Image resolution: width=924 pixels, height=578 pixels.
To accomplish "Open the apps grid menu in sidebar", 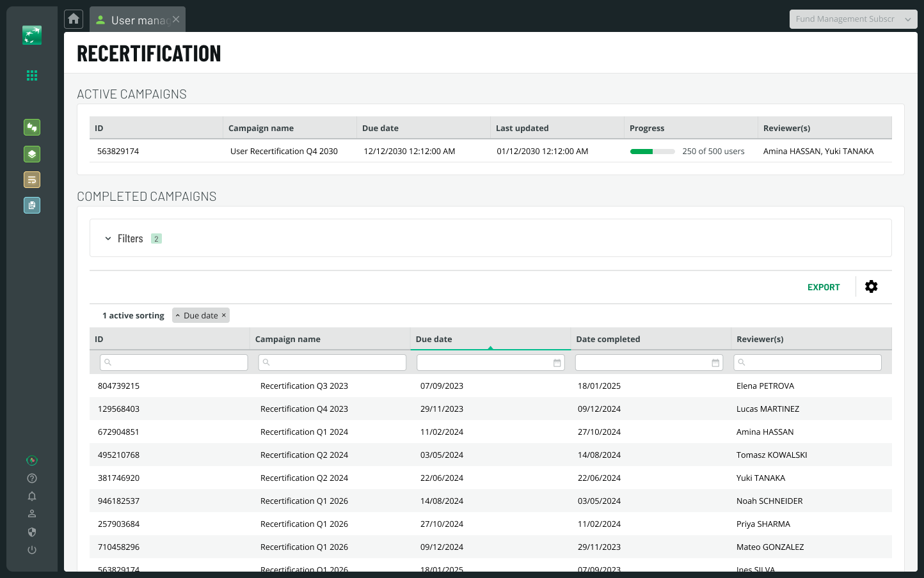I will (x=32, y=75).
